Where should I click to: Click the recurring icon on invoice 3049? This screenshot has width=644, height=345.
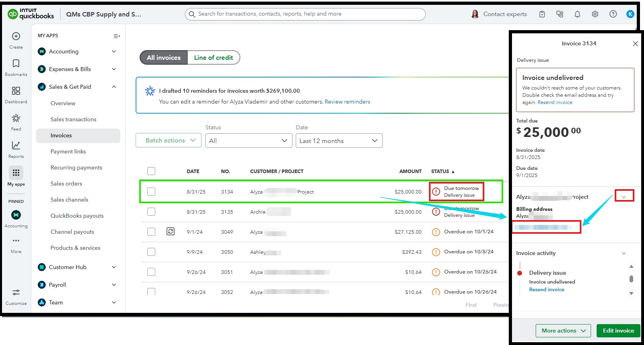pos(171,231)
